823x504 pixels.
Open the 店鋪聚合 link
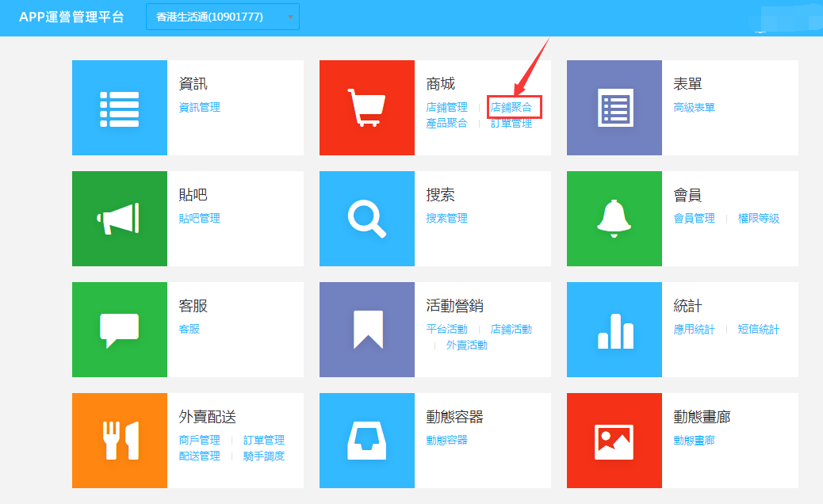pyautogui.click(x=511, y=108)
